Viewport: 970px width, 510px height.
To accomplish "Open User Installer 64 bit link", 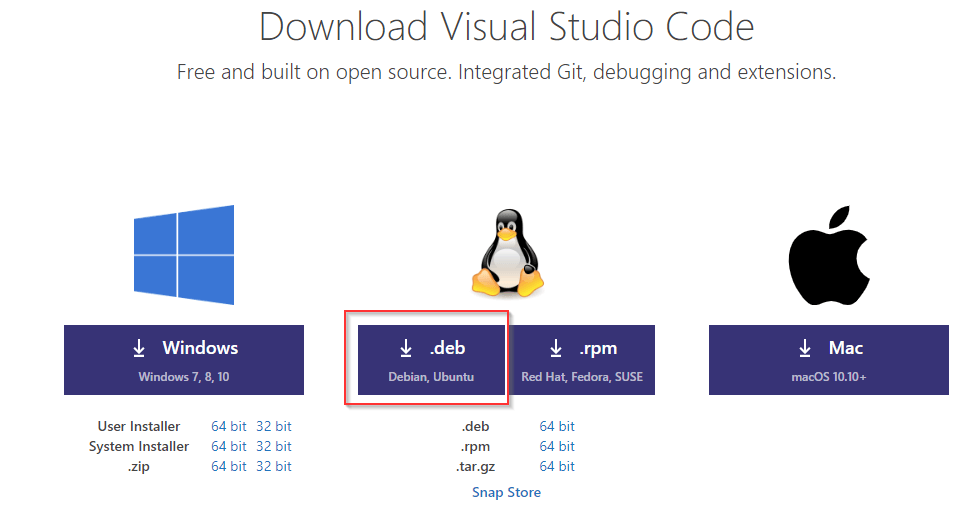I will click(228, 426).
